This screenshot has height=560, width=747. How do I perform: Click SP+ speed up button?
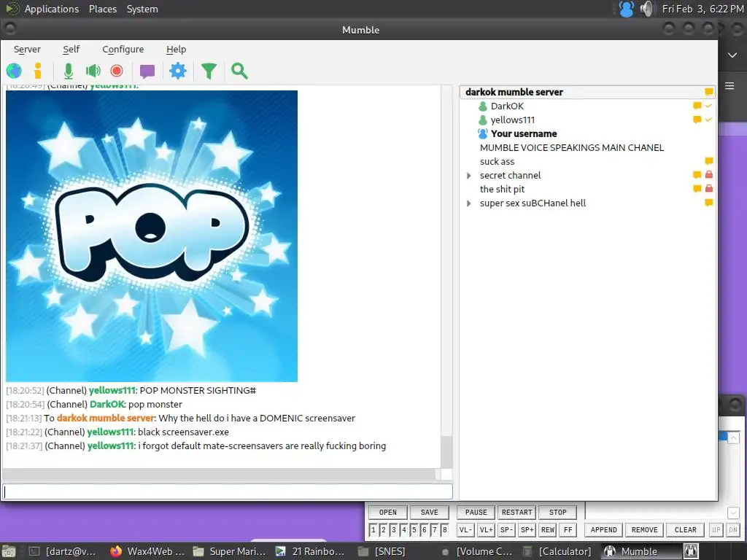527,530
